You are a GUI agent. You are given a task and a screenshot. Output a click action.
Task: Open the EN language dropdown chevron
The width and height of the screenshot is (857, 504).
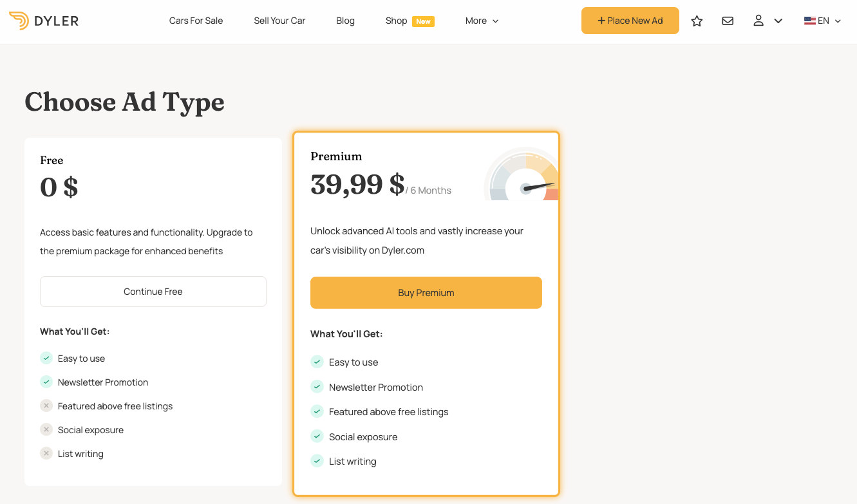[838, 21]
